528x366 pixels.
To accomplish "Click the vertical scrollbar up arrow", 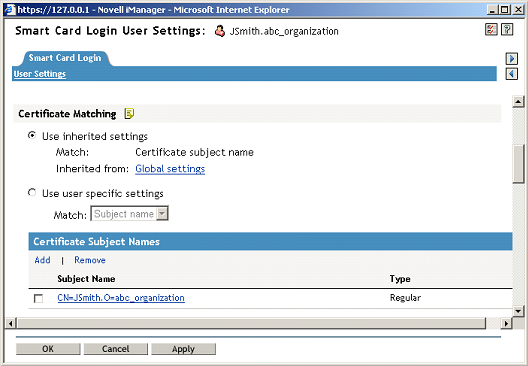I will click(x=518, y=101).
